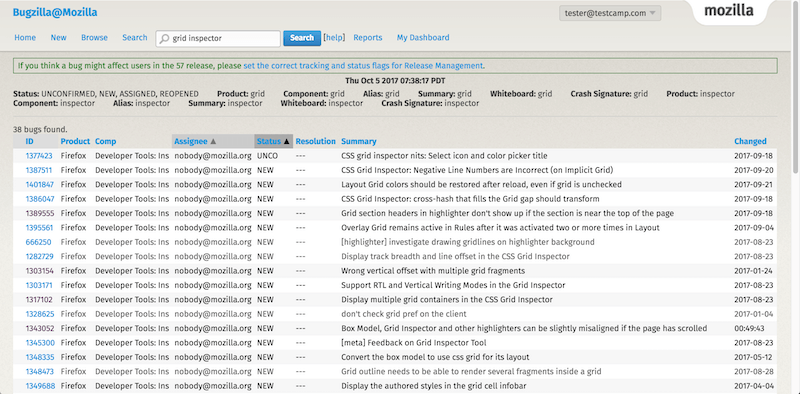Image resolution: width=800 pixels, height=394 pixels.
Task: Sort results by the ID column
Action: click(x=30, y=141)
